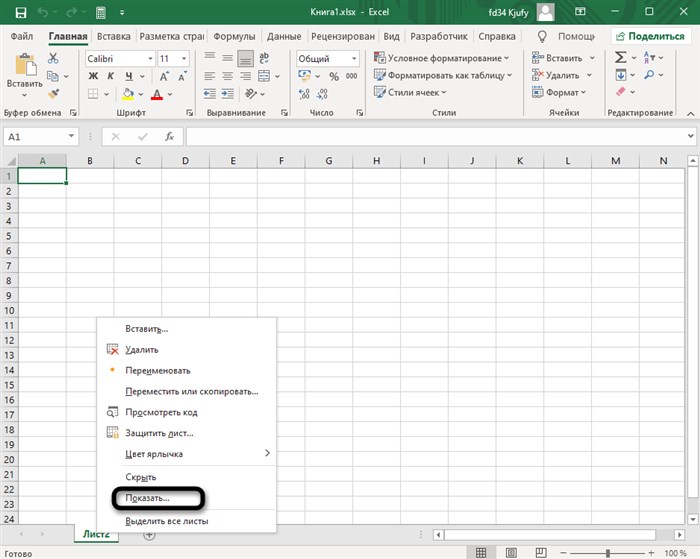Click the AutoSum sigma icon
This screenshot has height=559, width=700.
click(x=621, y=58)
